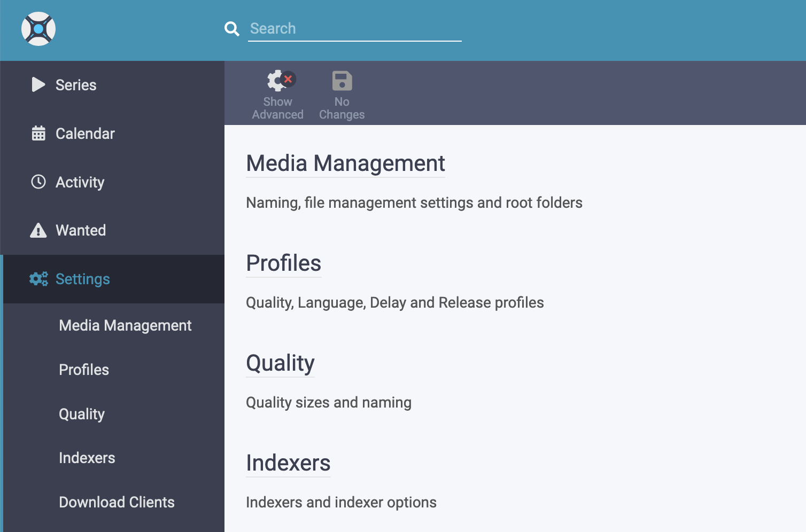
Task: Click the Wanted warning triangle icon
Action: point(38,230)
